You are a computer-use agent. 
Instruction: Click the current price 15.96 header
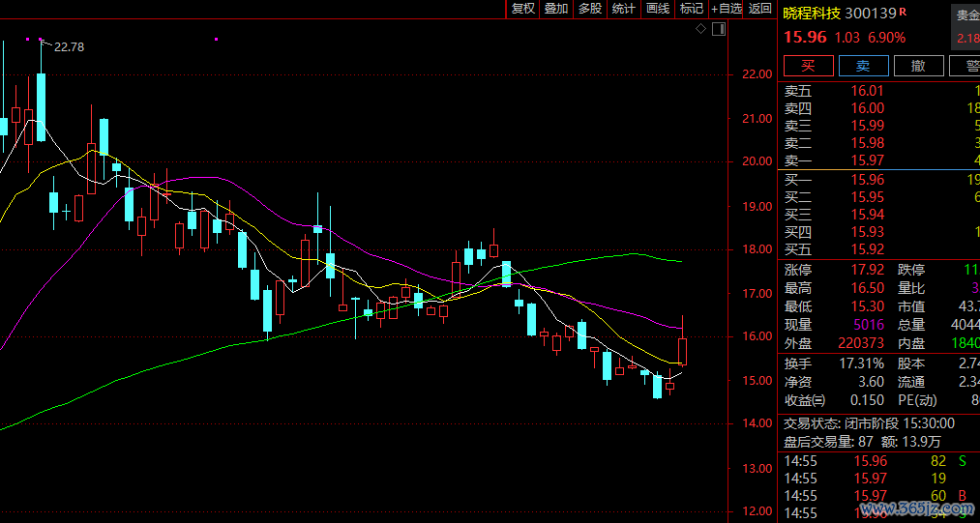click(806, 38)
